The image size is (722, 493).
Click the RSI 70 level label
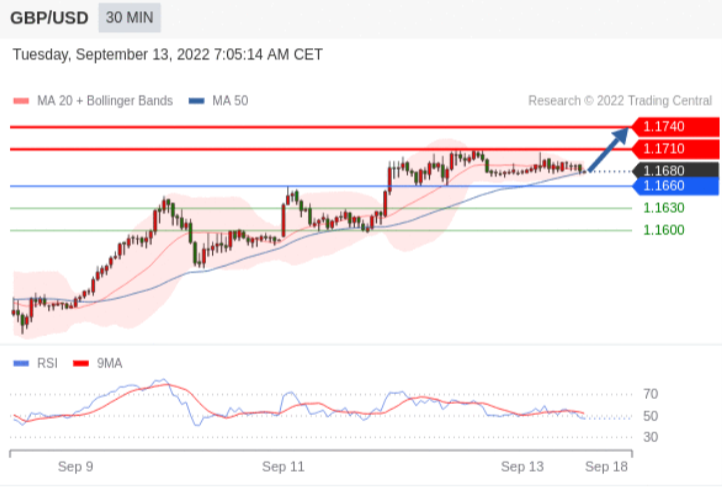[x=651, y=394]
